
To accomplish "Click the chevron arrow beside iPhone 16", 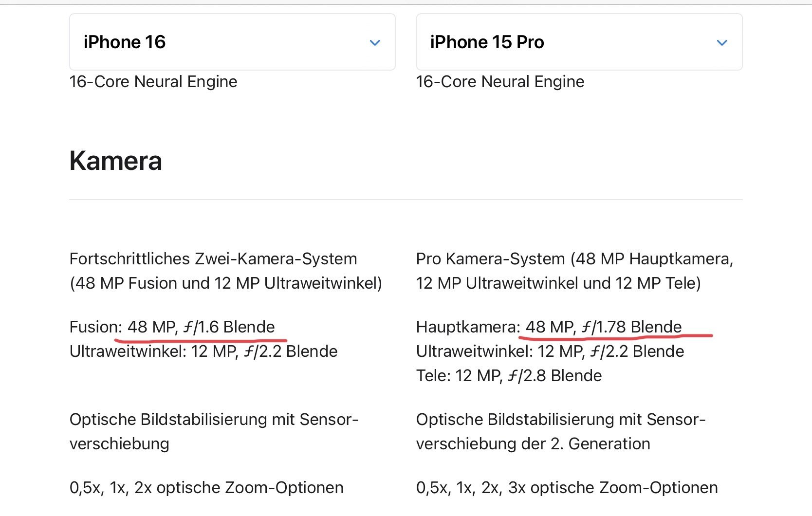I will 375,43.
